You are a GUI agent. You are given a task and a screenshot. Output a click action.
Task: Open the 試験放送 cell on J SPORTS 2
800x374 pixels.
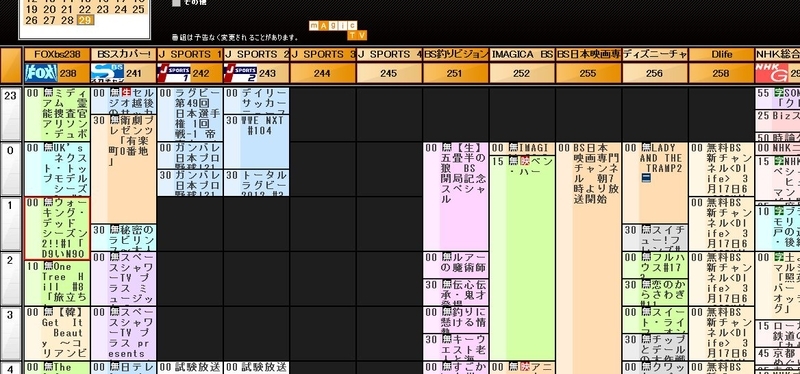coord(256,367)
